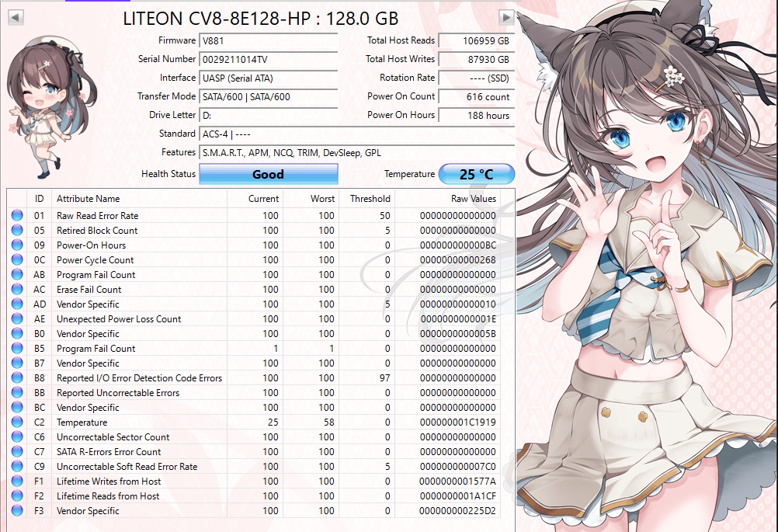Select the Raw Read Error Rate attribute name

tap(97, 215)
